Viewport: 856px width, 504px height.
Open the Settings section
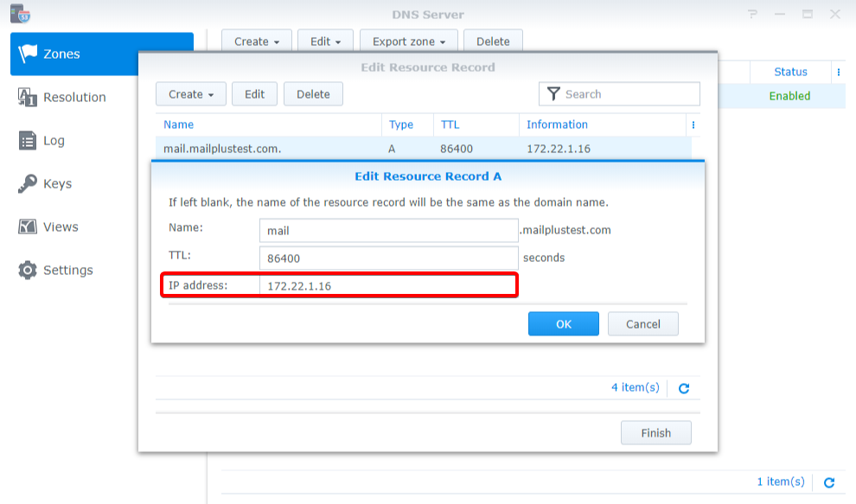click(x=61, y=270)
